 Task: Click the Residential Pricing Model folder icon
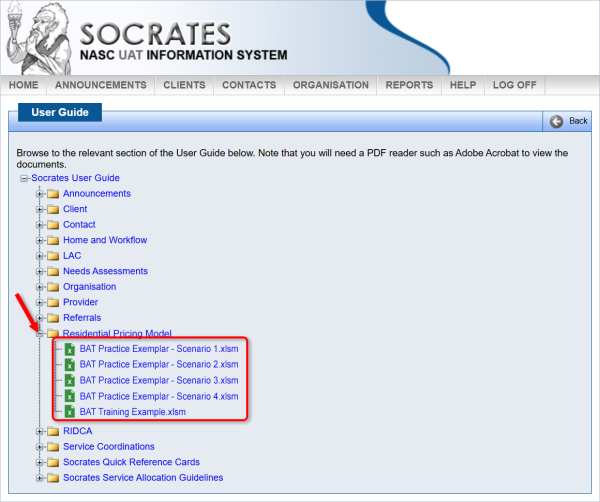pos(53,333)
